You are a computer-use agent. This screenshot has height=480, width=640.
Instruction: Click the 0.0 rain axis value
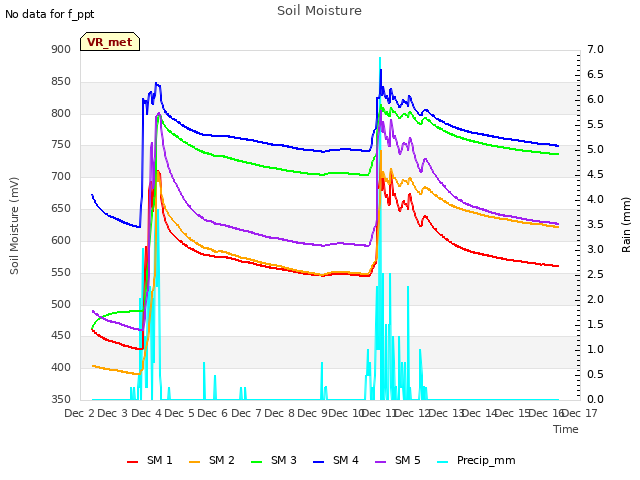tap(595, 399)
